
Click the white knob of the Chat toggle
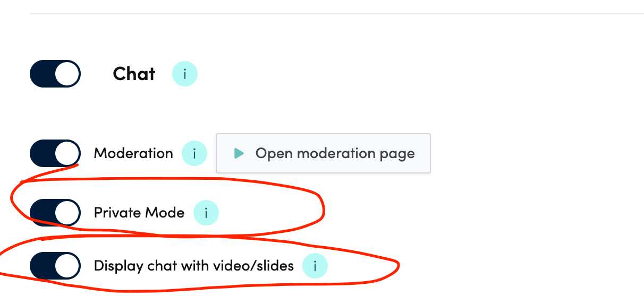point(67,74)
